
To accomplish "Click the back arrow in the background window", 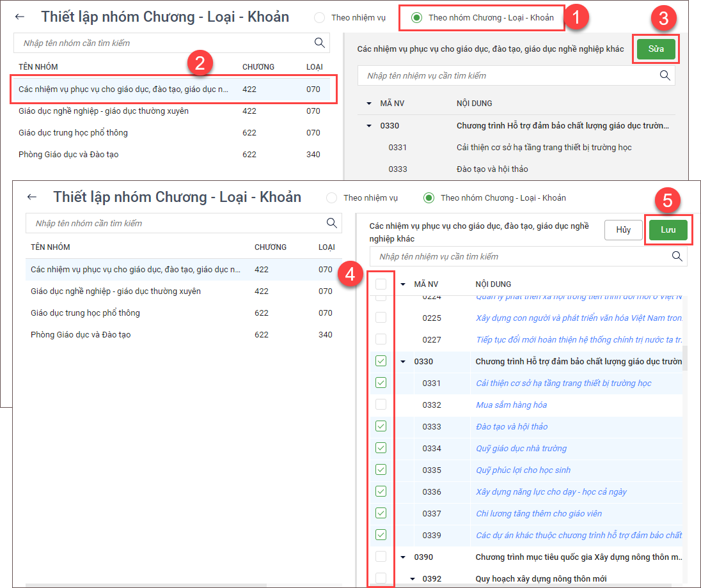I will click(20, 17).
